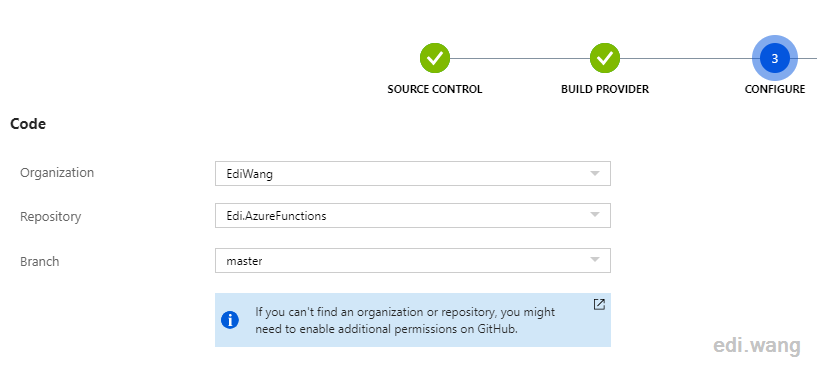The image size is (817, 372).
Task: Open external link icon in info banner
Action: 599,305
